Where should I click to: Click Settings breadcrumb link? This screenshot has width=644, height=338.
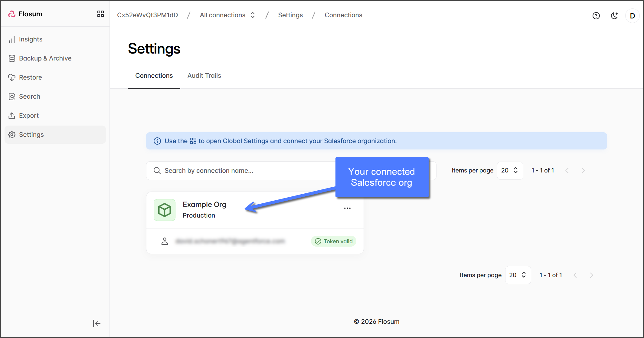coord(290,15)
